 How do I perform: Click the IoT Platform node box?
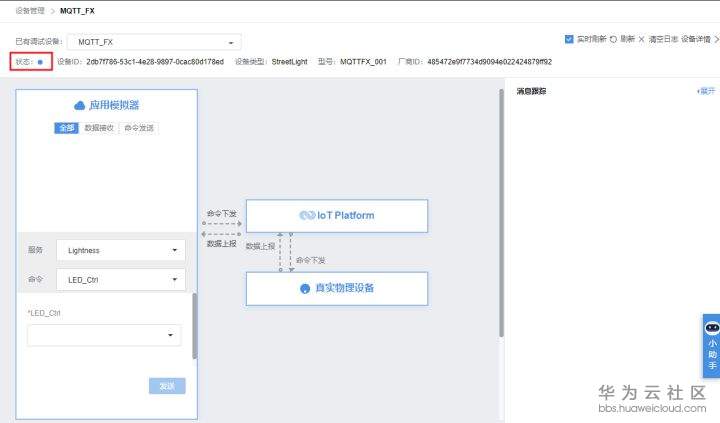337,215
